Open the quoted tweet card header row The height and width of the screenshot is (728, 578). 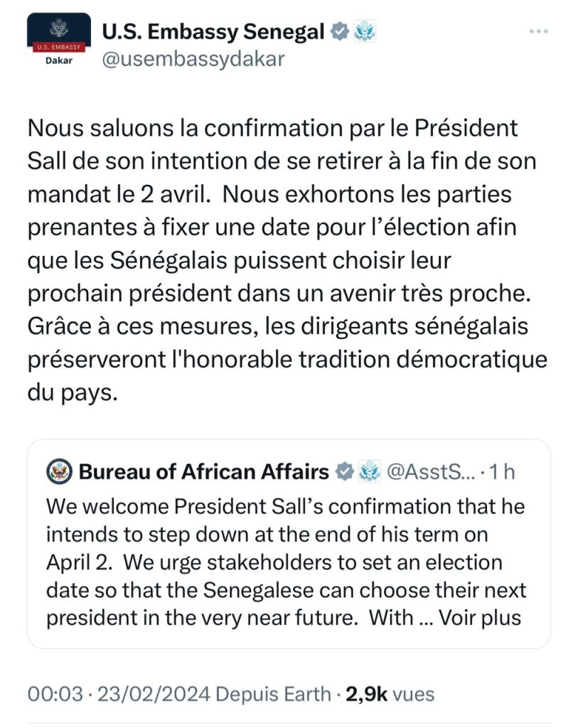point(281,472)
